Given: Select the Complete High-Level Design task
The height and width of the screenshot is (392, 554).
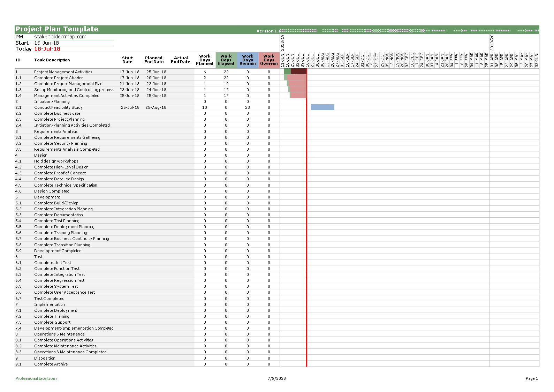Looking at the screenshot, I should [x=61, y=167].
